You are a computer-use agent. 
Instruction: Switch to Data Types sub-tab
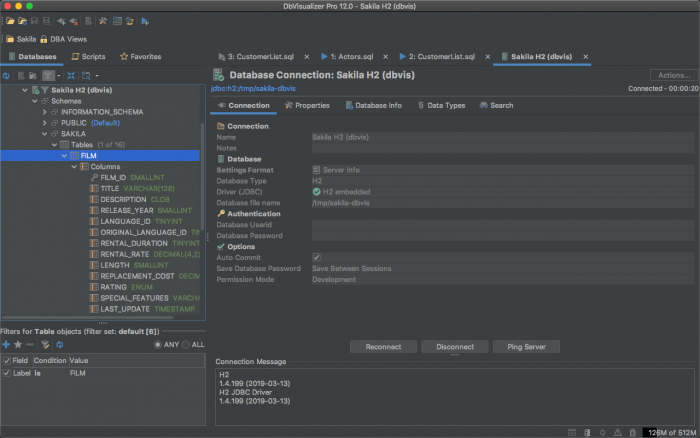(x=442, y=105)
